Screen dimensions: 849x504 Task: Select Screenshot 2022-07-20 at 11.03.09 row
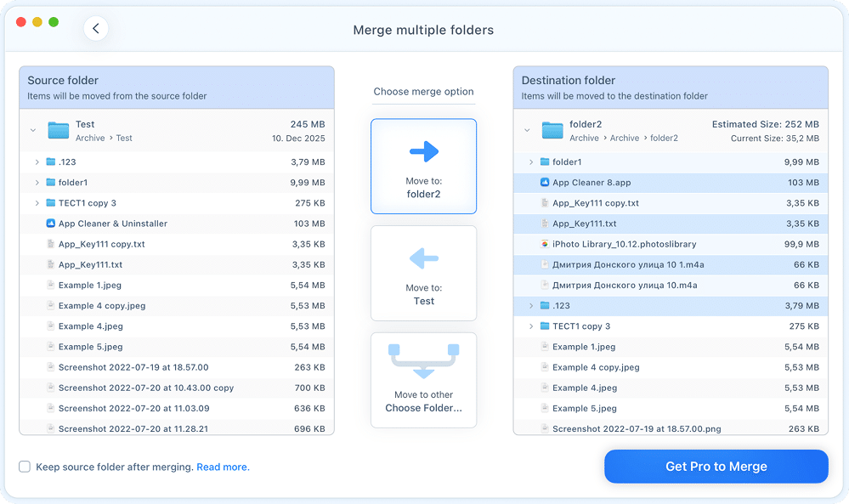click(x=177, y=408)
